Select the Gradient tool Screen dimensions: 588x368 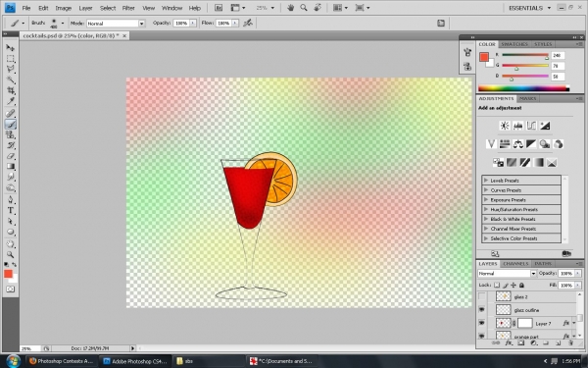[x=11, y=167]
